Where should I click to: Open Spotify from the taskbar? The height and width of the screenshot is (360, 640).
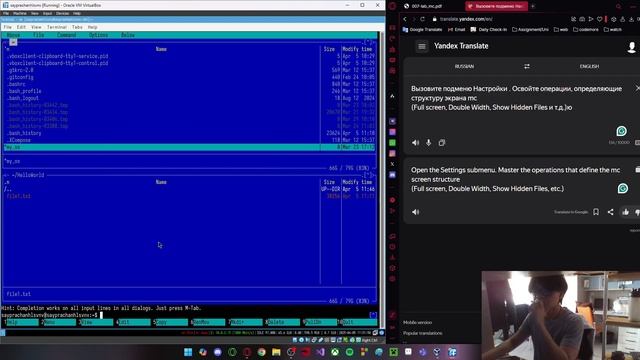pyautogui.click(x=350, y=352)
